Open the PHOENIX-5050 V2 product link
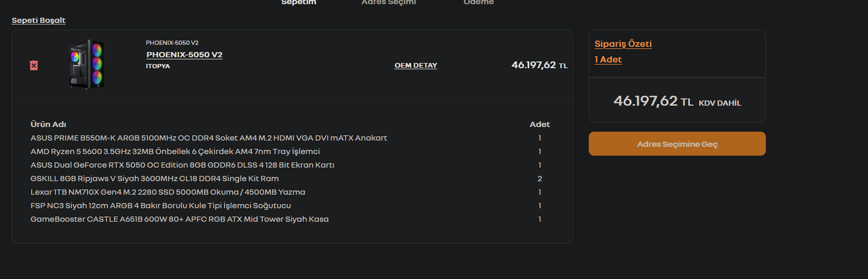 tap(184, 55)
